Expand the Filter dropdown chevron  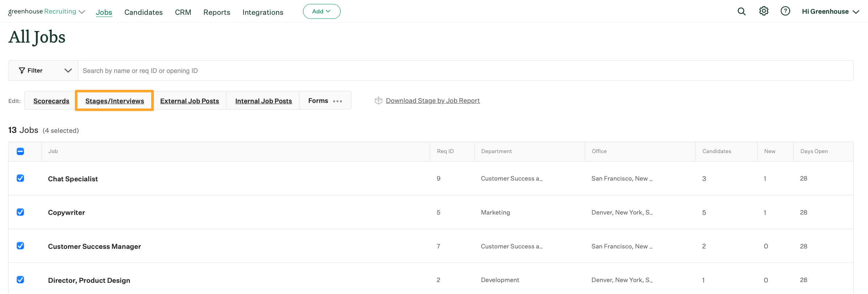[68, 70]
